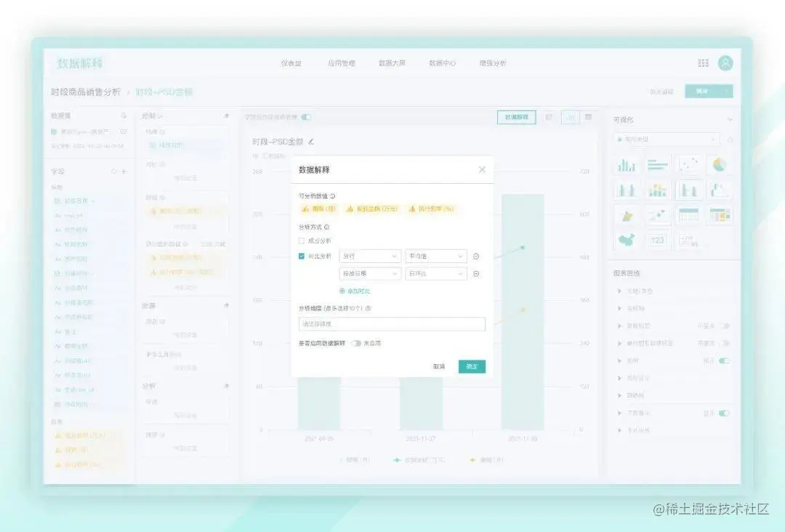Viewport: 785px width, 532px height.
Task: Select the grouped column chart icon
Action: click(627, 165)
